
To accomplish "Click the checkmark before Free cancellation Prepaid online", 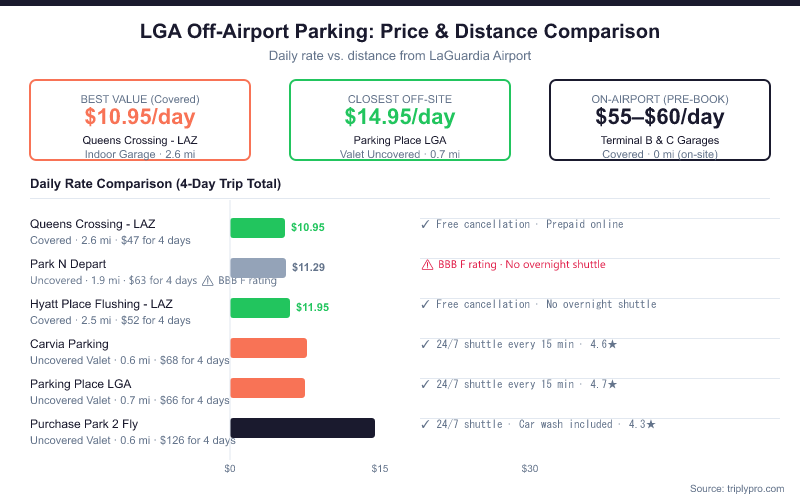I will pos(425,224).
